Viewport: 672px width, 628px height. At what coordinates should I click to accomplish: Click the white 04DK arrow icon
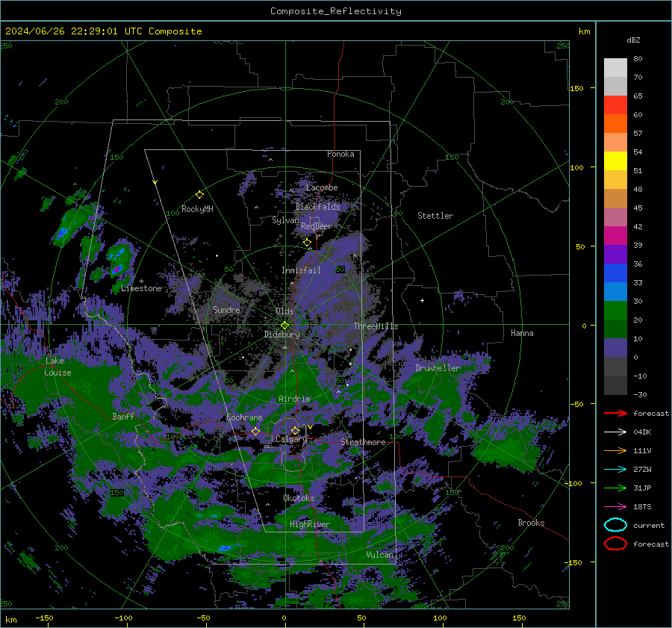tap(615, 432)
